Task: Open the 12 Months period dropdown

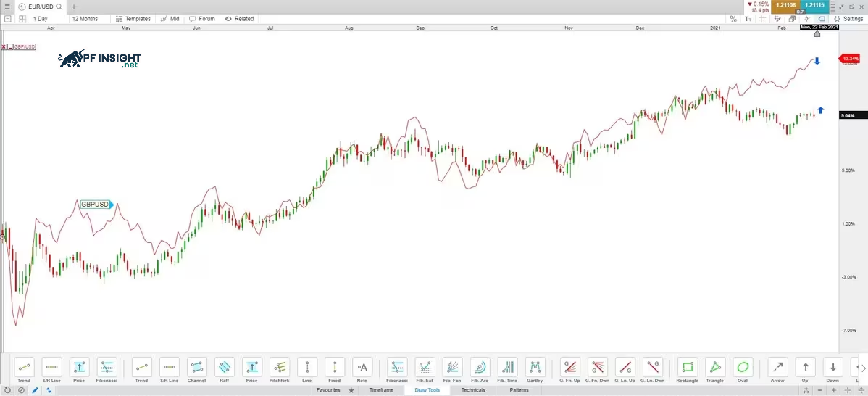Action: click(85, 19)
